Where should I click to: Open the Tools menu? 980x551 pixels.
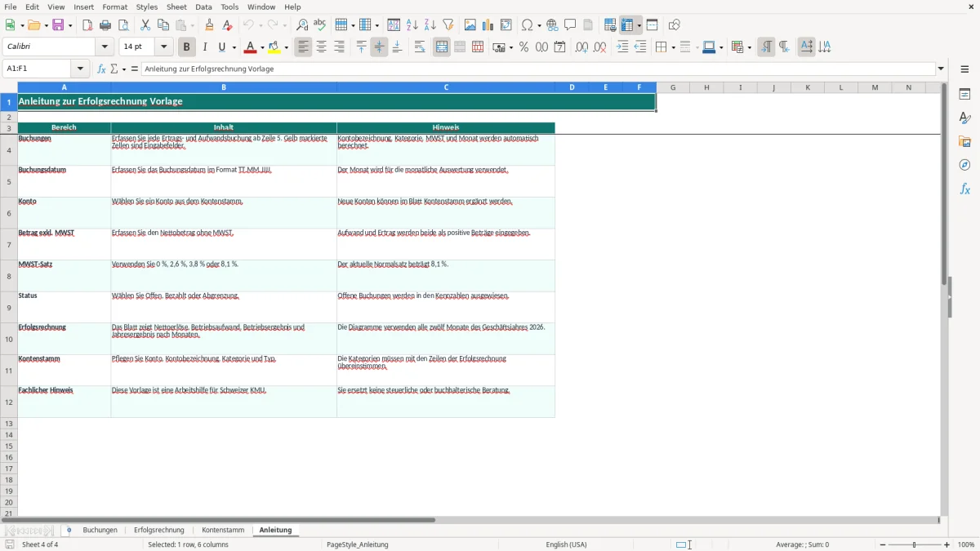[229, 7]
